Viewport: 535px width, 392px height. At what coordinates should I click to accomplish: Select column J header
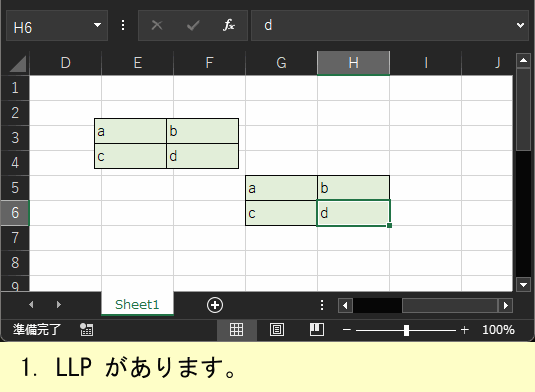[x=487, y=63]
